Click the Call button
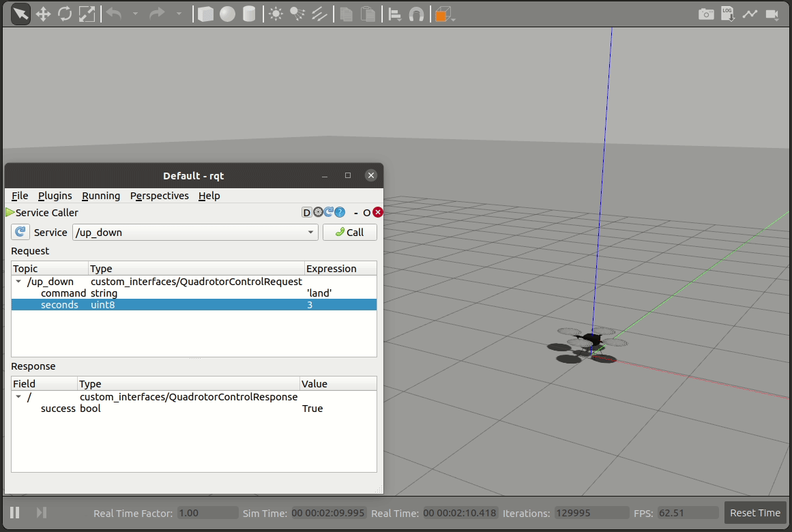Viewport: 792px width, 532px height. tap(349, 233)
